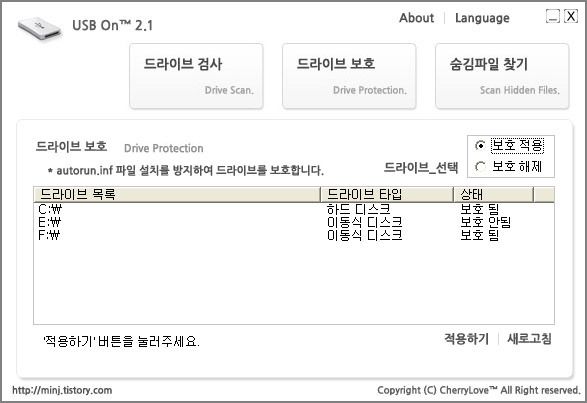Click the USB drive logo icon
The image size is (587, 403).
tap(40, 29)
